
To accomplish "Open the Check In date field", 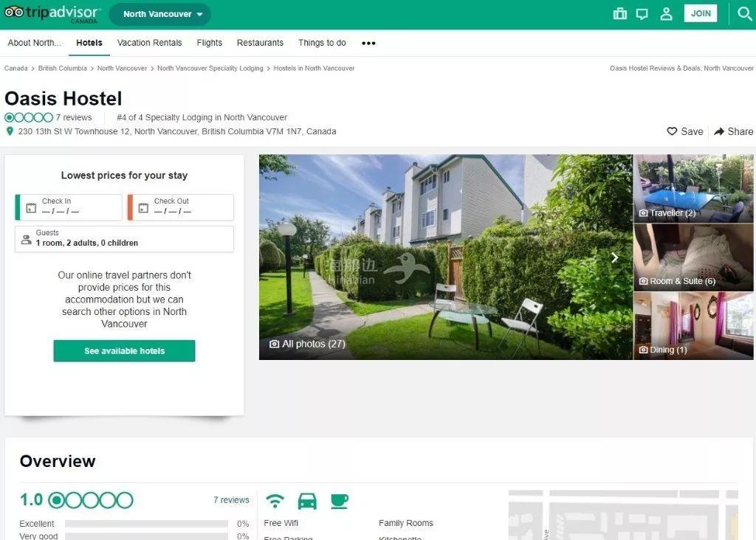I will click(69, 207).
